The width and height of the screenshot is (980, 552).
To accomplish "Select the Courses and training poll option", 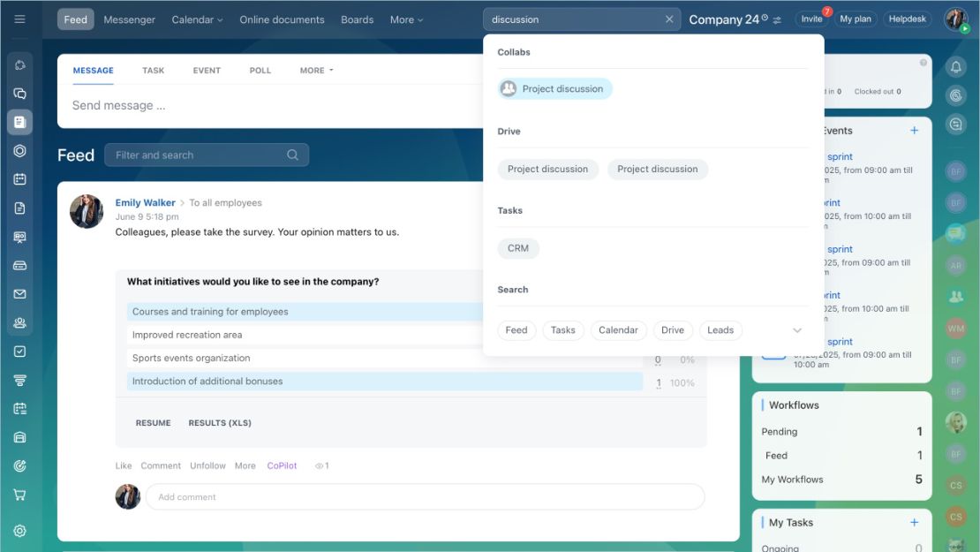I will click(x=210, y=311).
